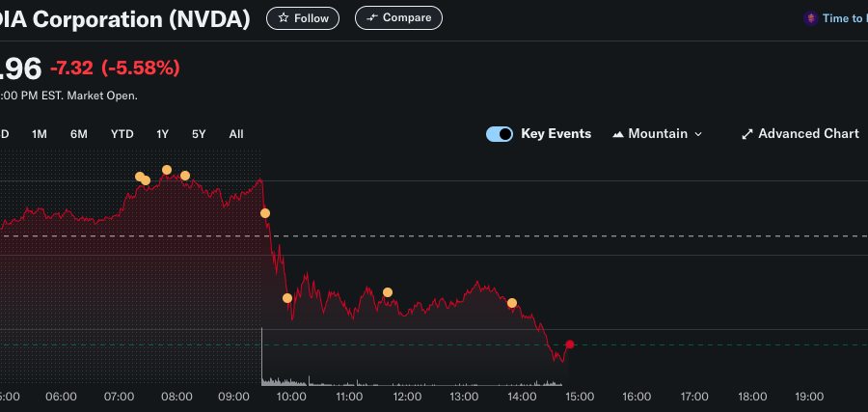Open the Compare stocks button
Viewport: 868px width, 412px height.
coord(398,17)
